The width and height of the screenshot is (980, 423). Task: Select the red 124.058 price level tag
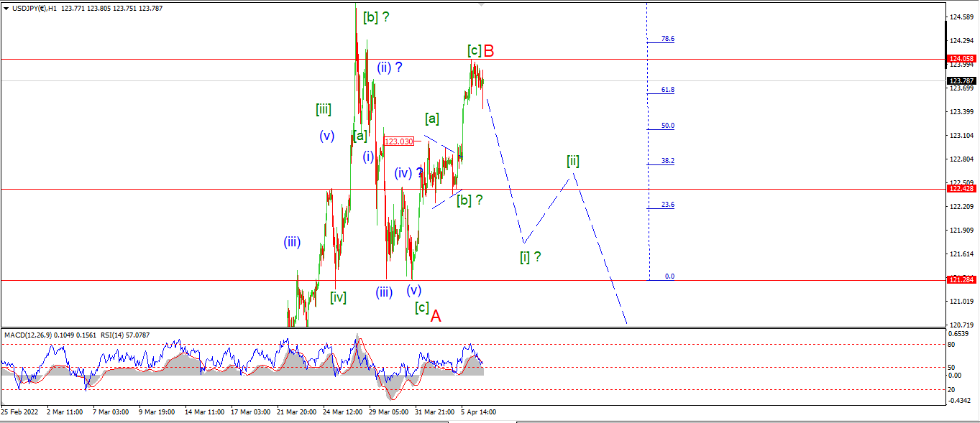(x=961, y=59)
